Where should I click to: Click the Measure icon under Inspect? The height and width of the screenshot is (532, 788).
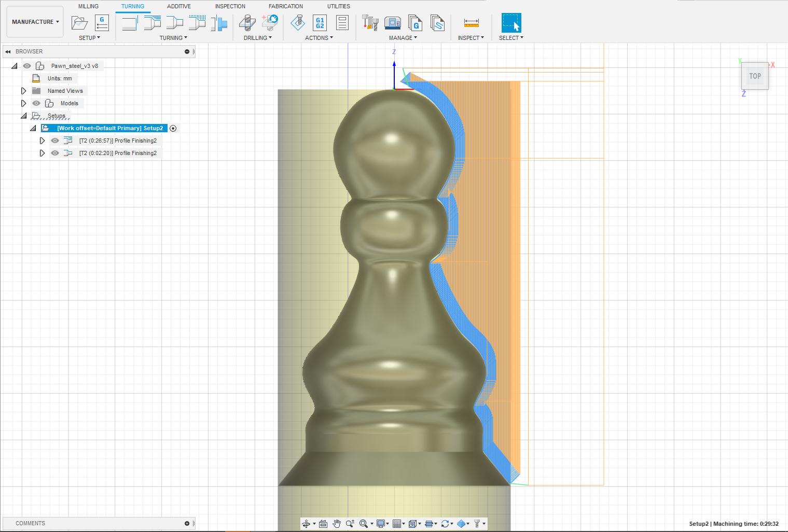coord(470,23)
